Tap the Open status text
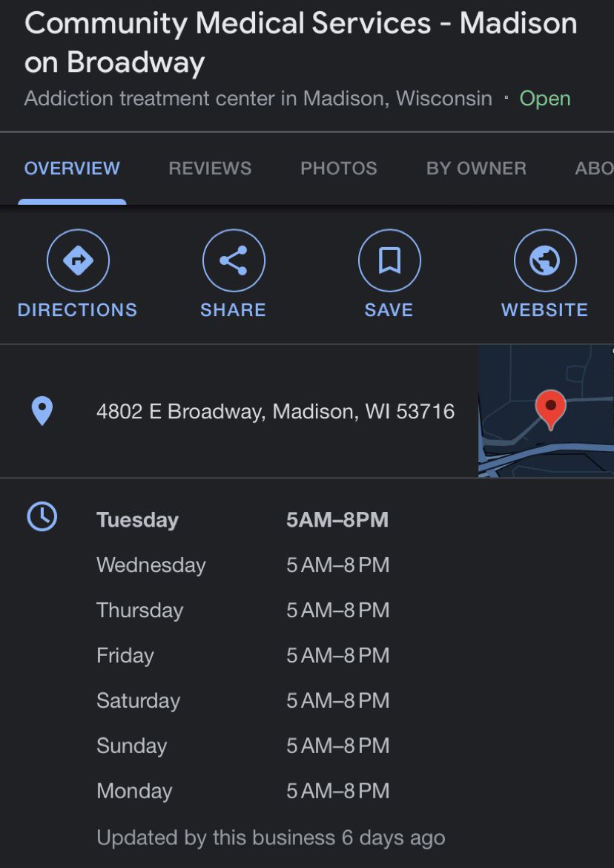This screenshot has height=868, width=614. (x=545, y=99)
